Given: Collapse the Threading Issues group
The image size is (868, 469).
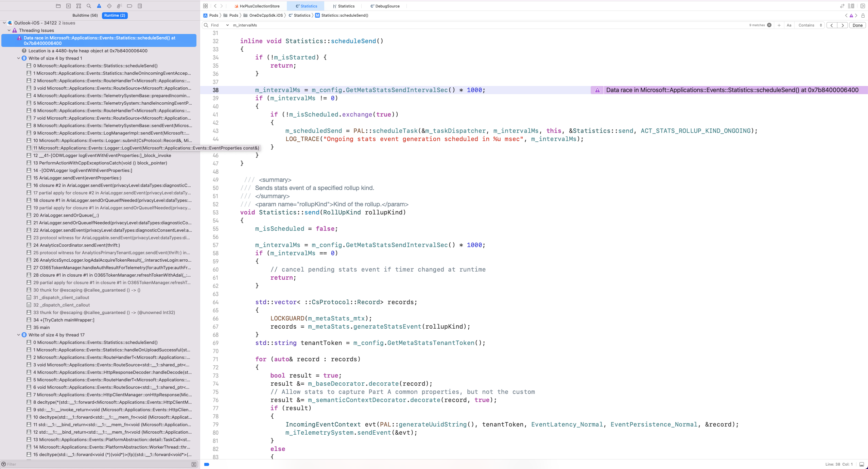Looking at the screenshot, I should tap(9, 30).
